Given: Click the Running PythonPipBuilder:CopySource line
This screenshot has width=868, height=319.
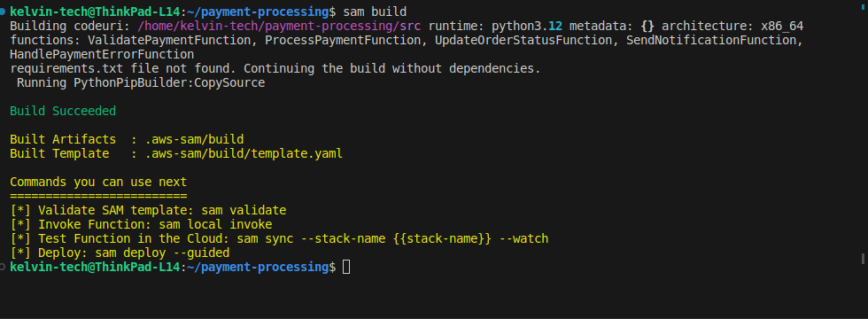Looking at the screenshot, I should click(141, 83).
